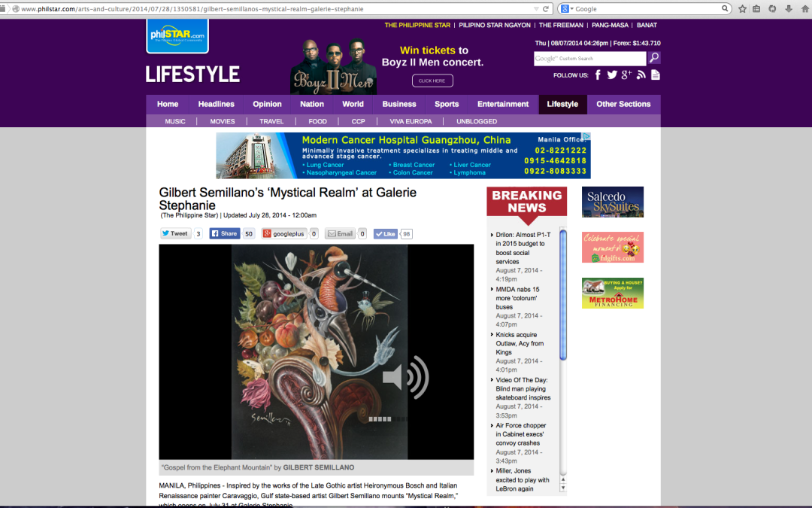
Task: Toggle the speaker volume icon on the image
Action: [405, 377]
